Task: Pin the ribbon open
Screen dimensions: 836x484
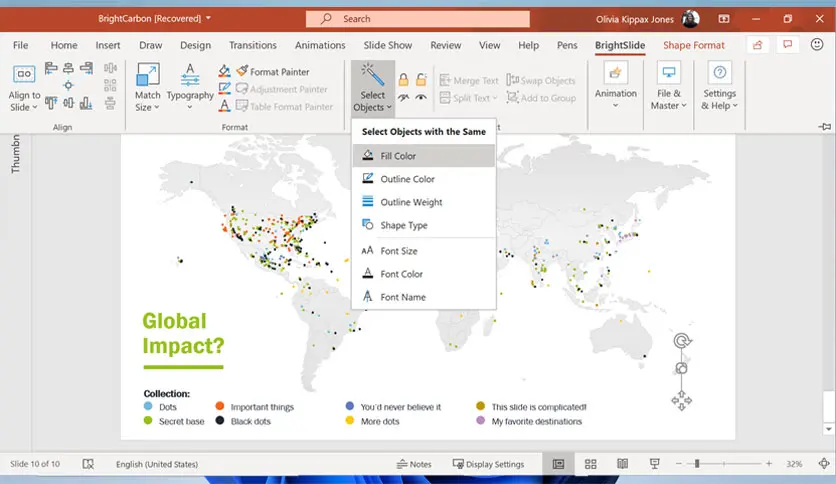Action: (825, 127)
